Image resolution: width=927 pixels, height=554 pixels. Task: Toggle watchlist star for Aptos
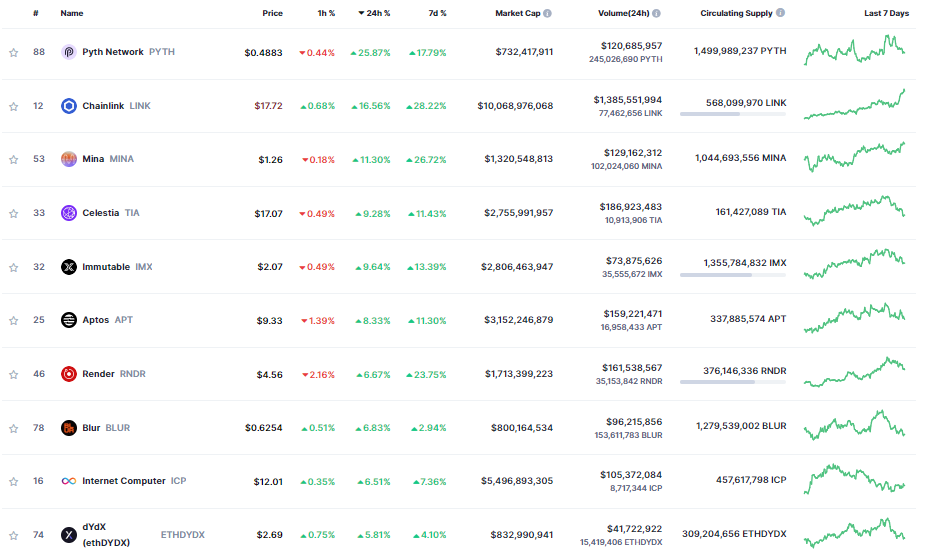(14, 320)
